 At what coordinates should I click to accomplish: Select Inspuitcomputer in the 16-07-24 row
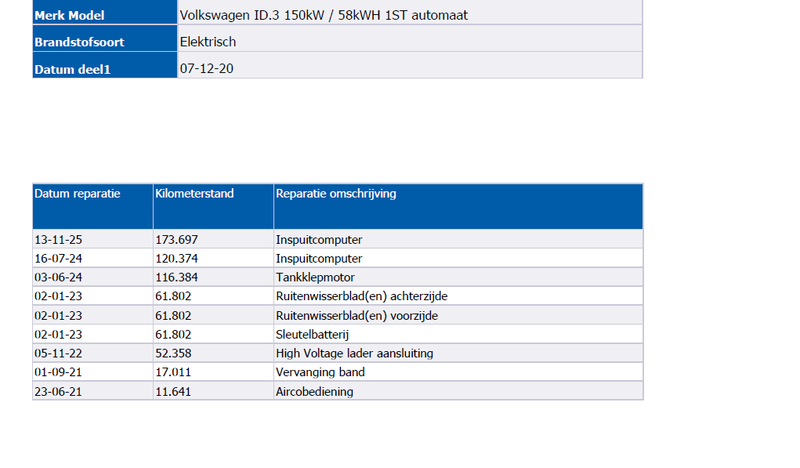[x=319, y=258]
